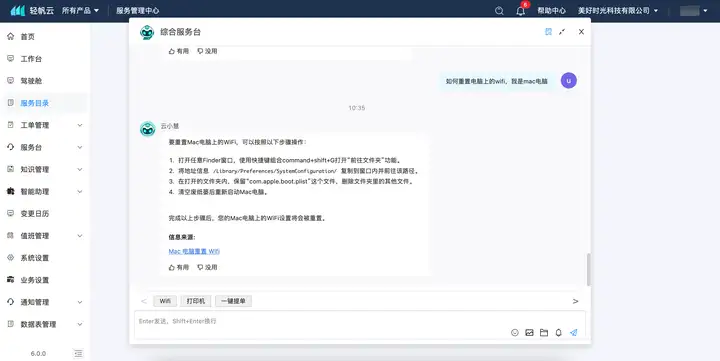720x361 pixels.
Task: Mark the WiFi answer as 有用
Action: coord(179,267)
